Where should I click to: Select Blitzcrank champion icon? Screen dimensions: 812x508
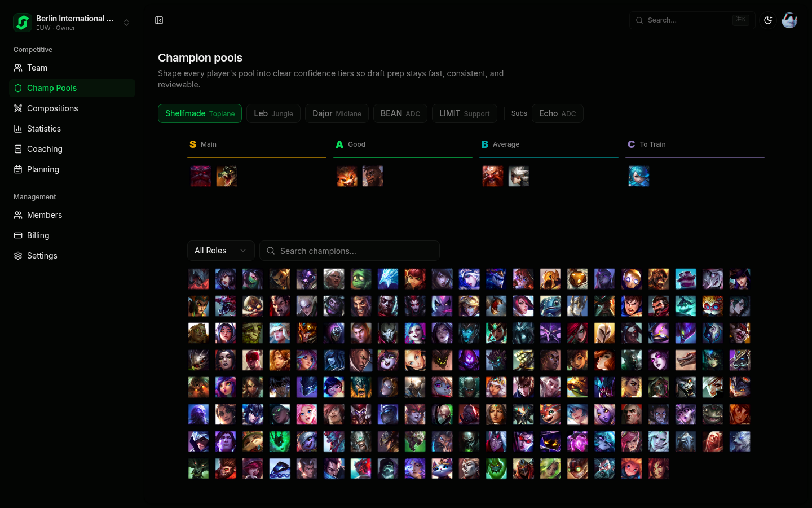coord(632,279)
